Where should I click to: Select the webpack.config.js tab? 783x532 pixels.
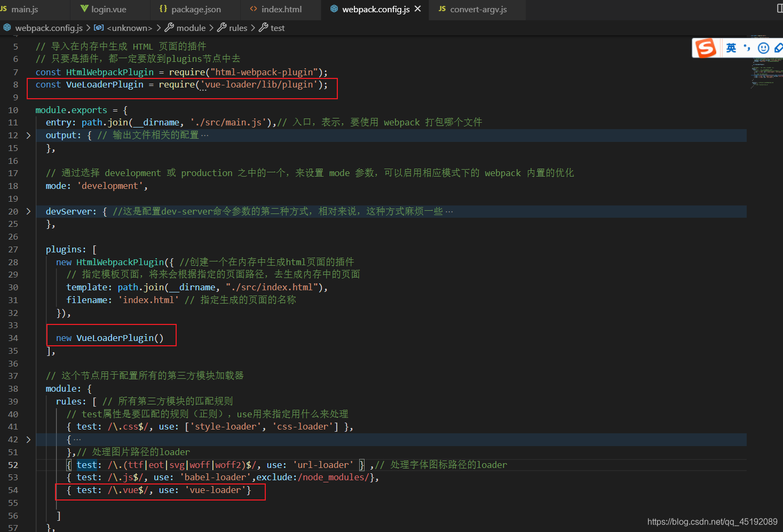tap(376, 9)
